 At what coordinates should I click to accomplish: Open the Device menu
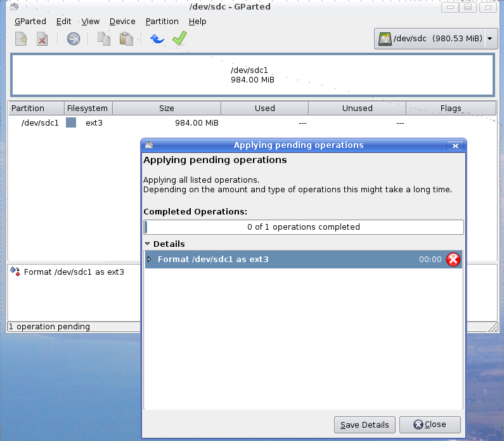click(x=122, y=21)
